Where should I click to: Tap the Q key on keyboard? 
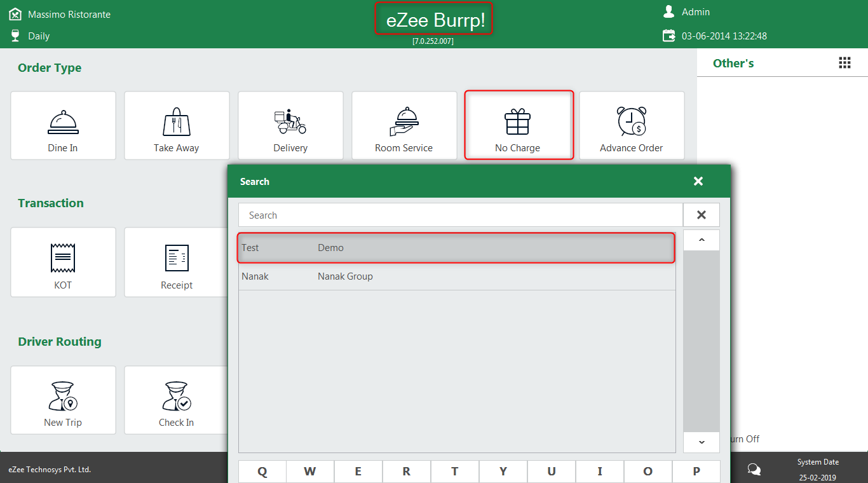click(262, 472)
